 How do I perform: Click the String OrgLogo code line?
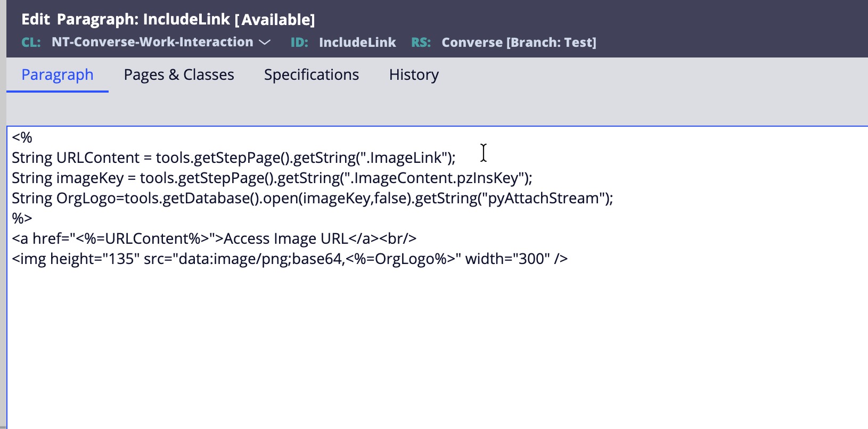click(312, 199)
